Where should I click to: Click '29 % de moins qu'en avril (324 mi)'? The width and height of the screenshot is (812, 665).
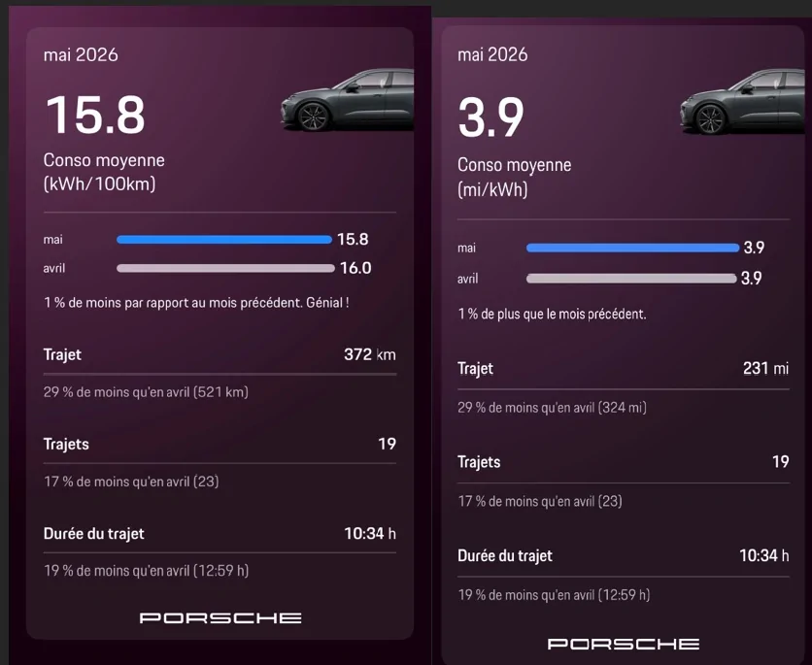coord(552,408)
